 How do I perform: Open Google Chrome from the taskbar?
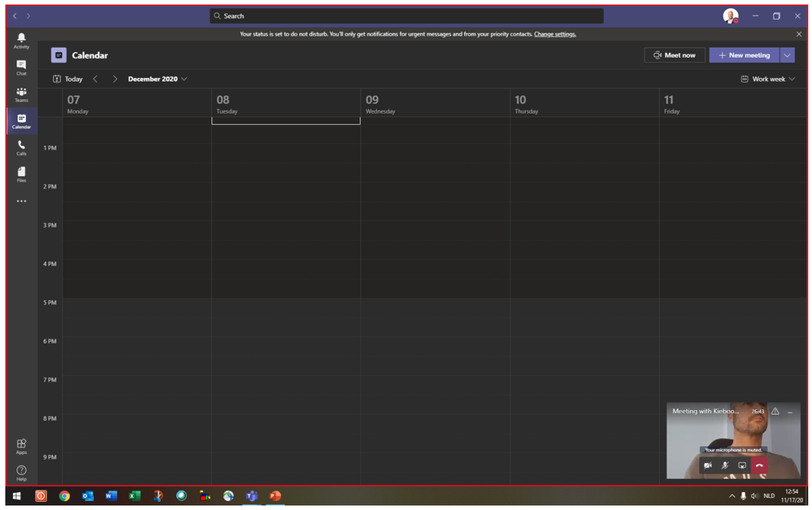pyautogui.click(x=64, y=496)
